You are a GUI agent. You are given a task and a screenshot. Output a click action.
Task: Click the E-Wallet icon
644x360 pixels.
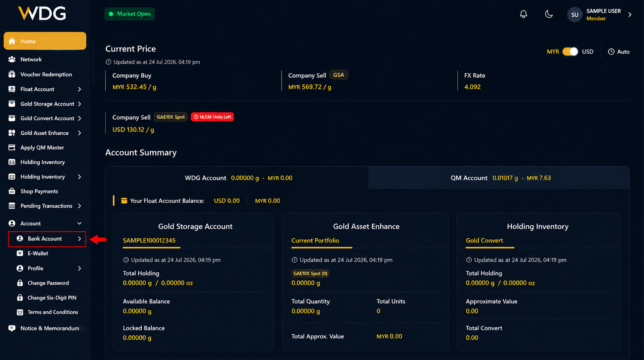tap(20, 253)
